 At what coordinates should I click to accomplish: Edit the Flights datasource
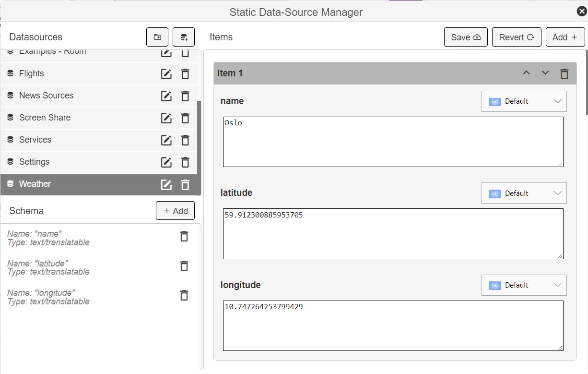(166, 73)
